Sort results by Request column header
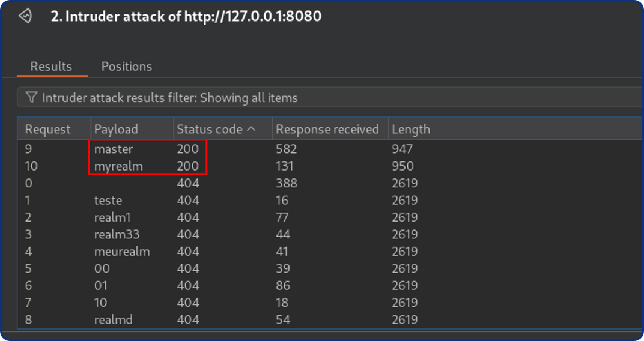The image size is (644, 341). point(47,129)
